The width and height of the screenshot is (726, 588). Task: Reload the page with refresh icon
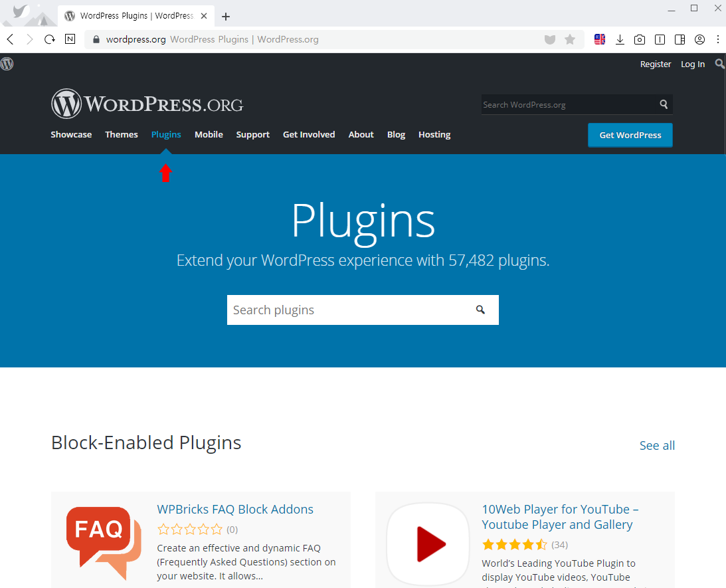tap(50, 39)
